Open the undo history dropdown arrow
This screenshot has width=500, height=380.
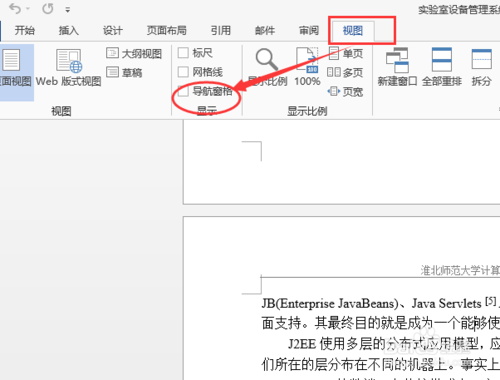pos(28,9)
